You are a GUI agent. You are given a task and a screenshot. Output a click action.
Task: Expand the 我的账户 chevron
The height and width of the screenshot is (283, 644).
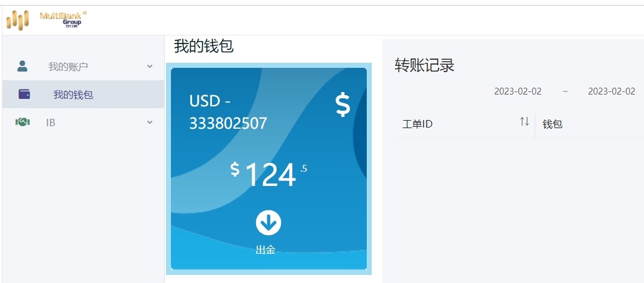coord(150,66)
